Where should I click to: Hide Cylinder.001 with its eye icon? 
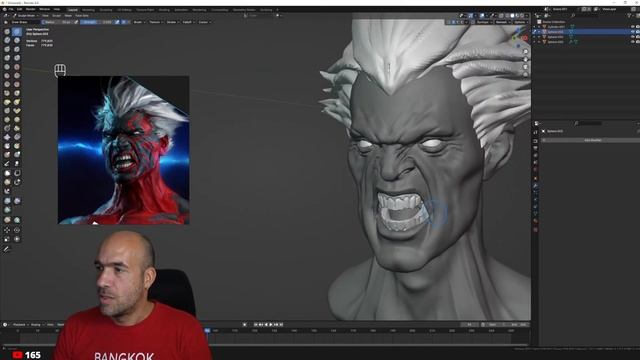(632, 27)
